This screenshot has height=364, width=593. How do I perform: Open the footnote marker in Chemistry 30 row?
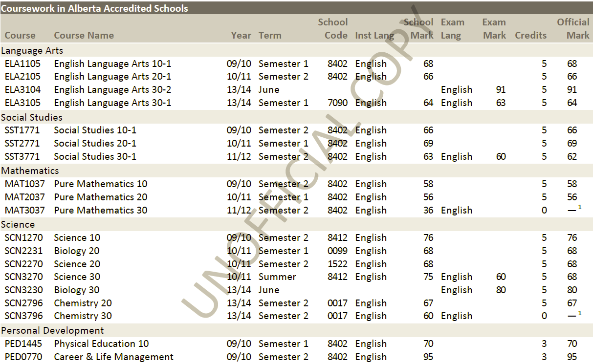click(580, 313)
